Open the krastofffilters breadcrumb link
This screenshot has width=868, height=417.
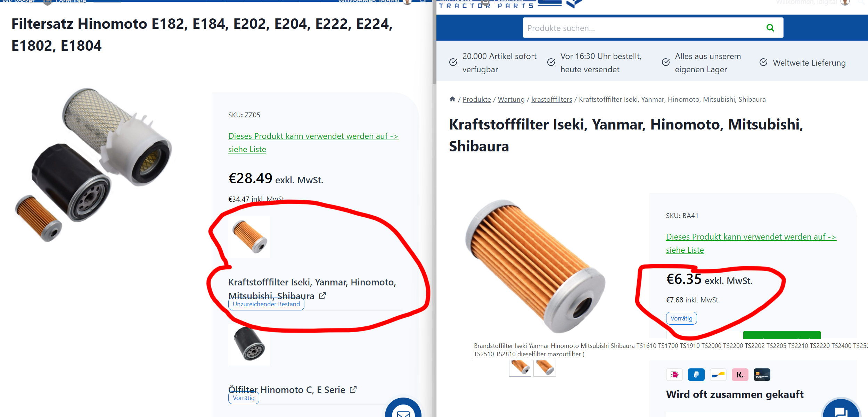click(551, 99)
